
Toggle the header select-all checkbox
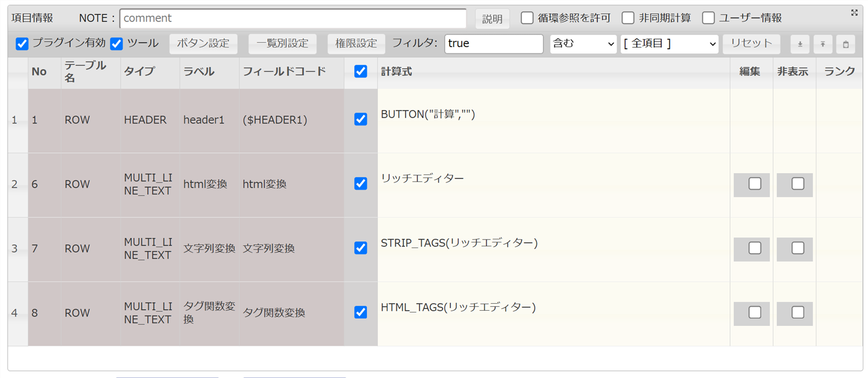360,71
